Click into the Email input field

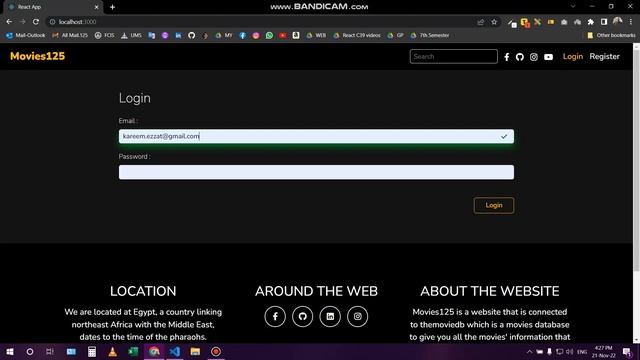click(x=316, y=136)
